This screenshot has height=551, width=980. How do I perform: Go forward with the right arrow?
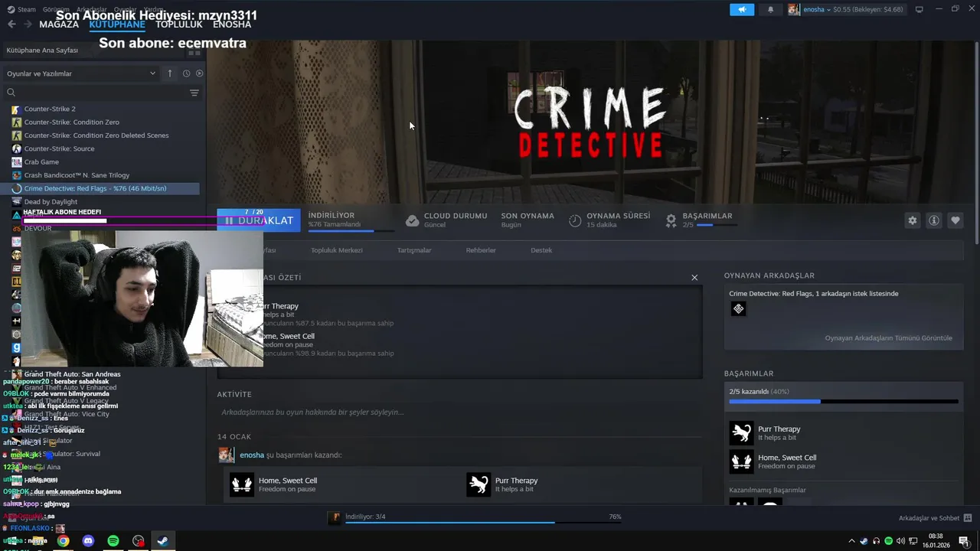28,24
